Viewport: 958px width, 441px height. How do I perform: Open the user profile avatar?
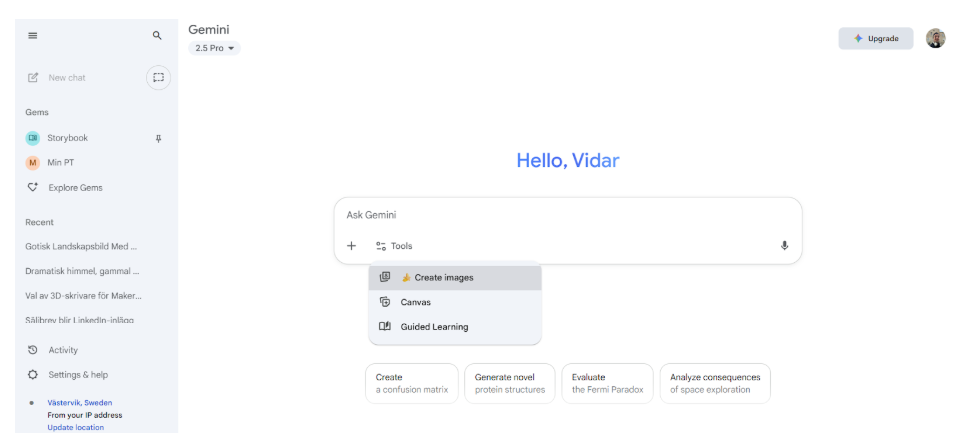click(935, 38)
